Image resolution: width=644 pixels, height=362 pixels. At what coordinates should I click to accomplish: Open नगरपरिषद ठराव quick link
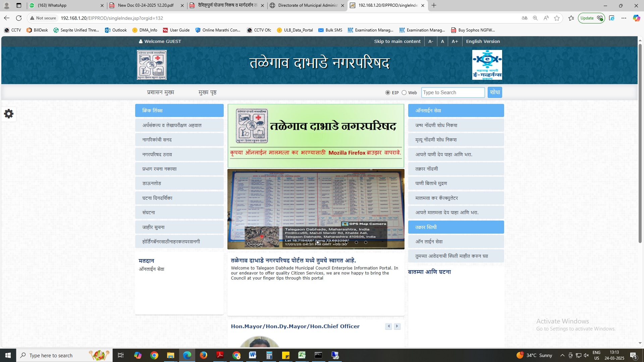(x=179, y=155)
